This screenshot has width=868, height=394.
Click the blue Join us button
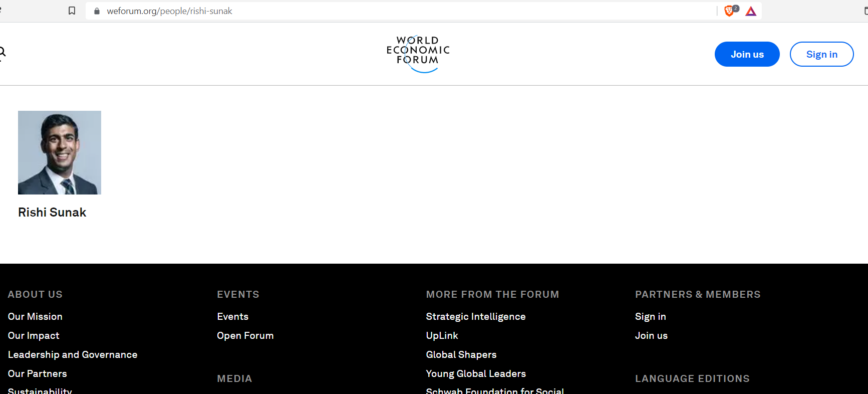[747, 54]
